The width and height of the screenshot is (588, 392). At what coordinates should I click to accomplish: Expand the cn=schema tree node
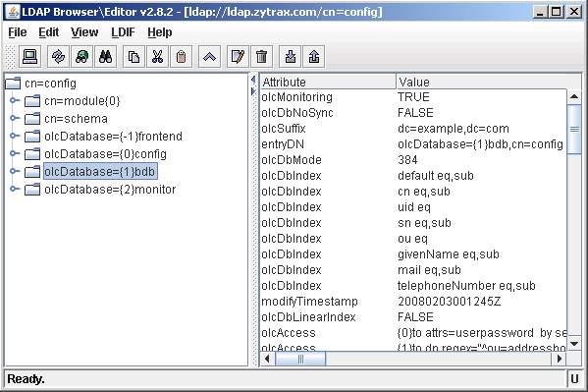pos(15,118)
